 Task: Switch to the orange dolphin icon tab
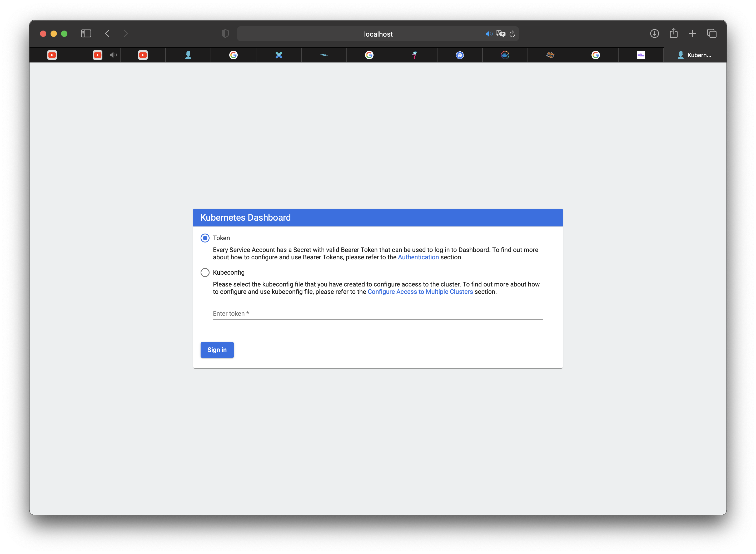click(550, 55)
